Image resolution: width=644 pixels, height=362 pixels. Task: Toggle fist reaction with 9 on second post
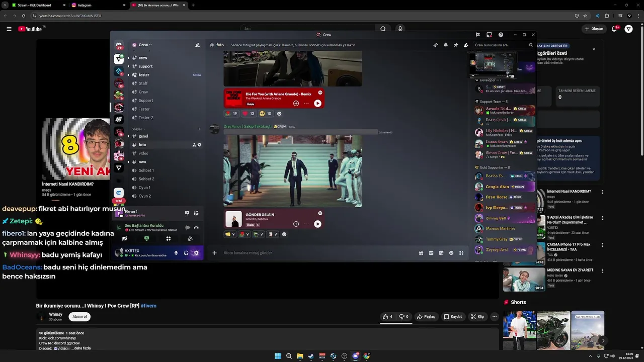pyautogui.click(x=230, y=234)
